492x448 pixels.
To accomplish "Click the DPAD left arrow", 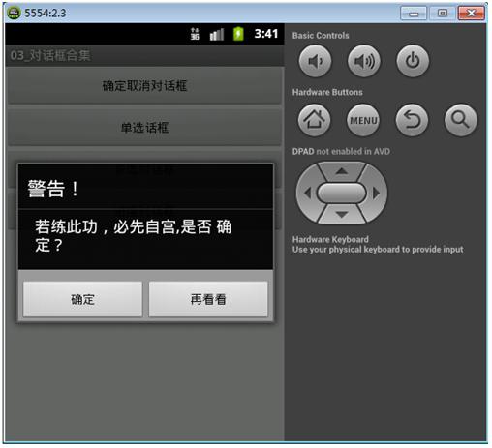I will tap(308, 193).
